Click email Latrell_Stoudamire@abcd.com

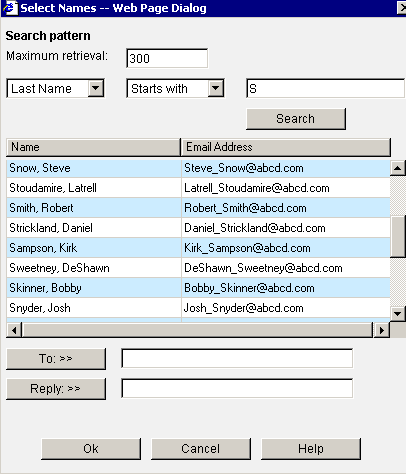click(x=257, y=188)
